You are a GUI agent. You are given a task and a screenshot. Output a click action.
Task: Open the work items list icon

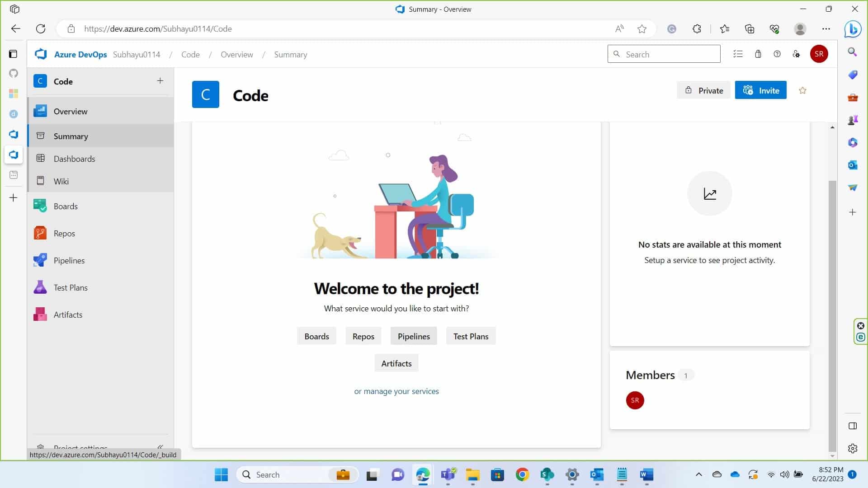[738, 54]
